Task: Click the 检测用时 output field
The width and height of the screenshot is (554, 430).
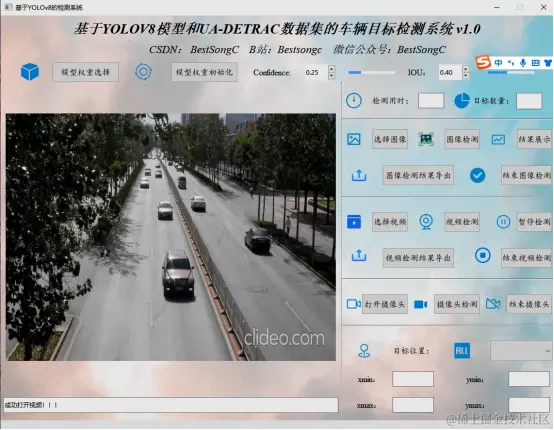Action: click(431, 101)
